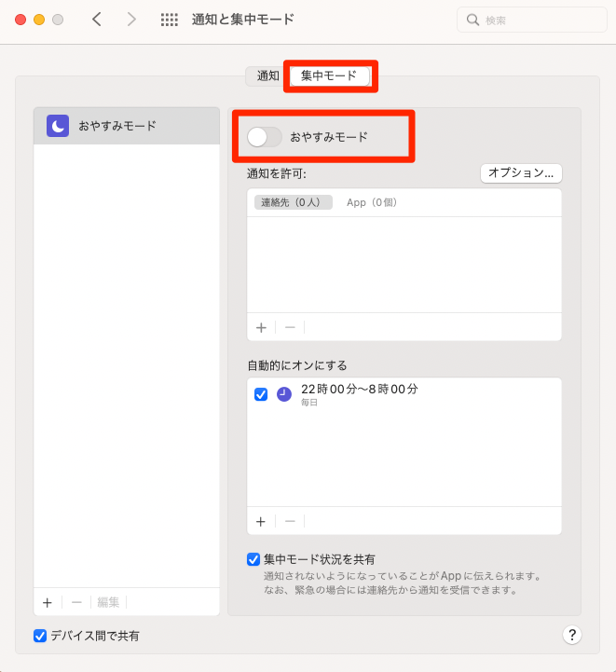Viewport: 616px width, 672px height.
Task: Uncheck the 22時00分〜8時00分 schedule checkbox
Action: (261, 394)
